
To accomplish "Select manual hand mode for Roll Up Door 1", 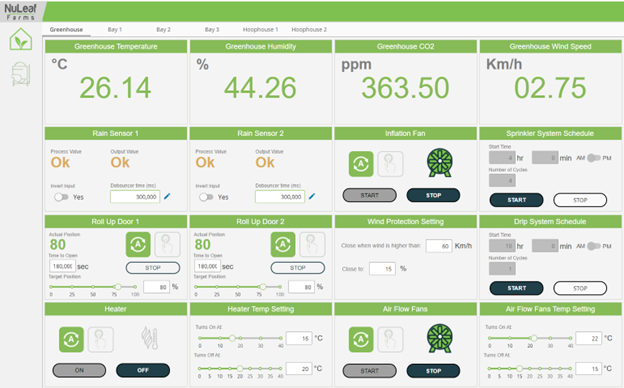I will (x=167, y=244).
